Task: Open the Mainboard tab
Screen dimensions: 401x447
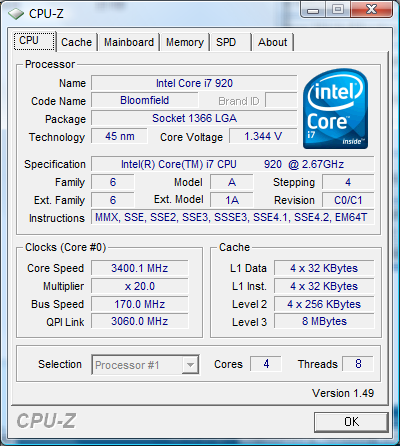Action: point(129,42)
